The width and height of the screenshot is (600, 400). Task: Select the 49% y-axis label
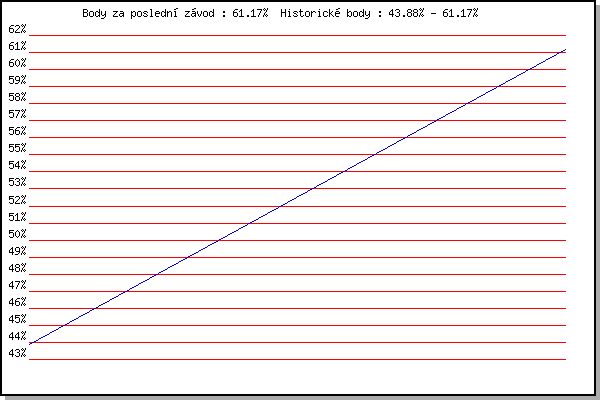17,251
